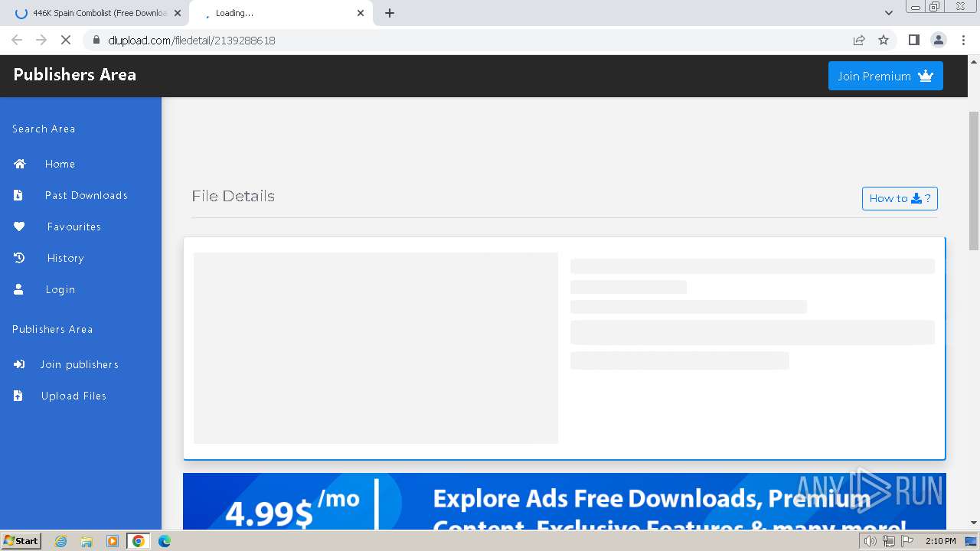Open Past Downloads in sidebar
Screen dimensions: 980x551
click(86, 195)
